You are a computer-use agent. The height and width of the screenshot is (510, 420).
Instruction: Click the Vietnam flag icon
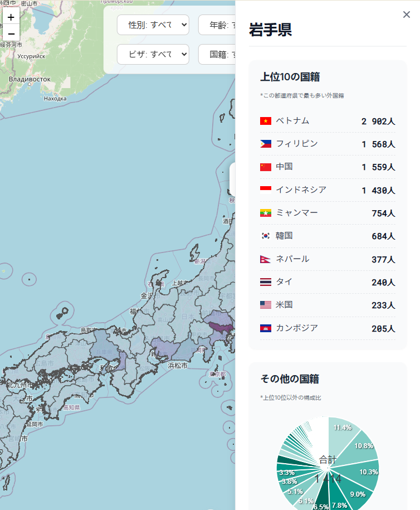(265, 121)
